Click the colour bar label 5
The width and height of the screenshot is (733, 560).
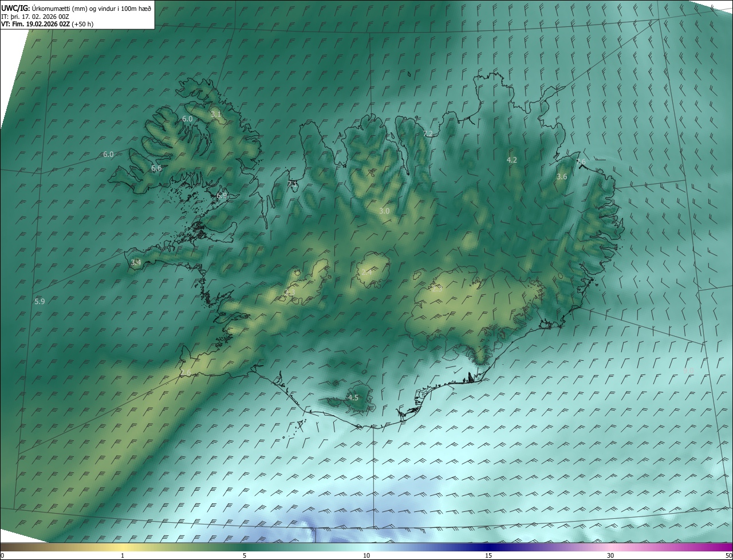coord(245,556)
